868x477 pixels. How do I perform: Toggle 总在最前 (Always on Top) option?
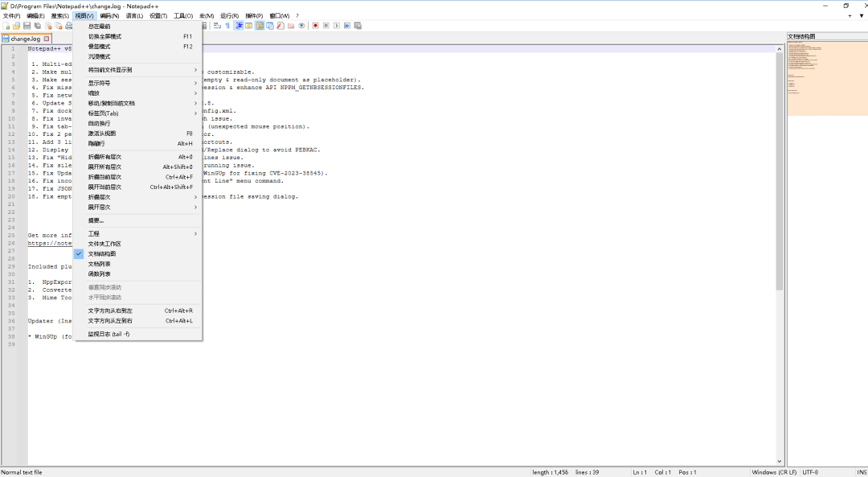138,27
